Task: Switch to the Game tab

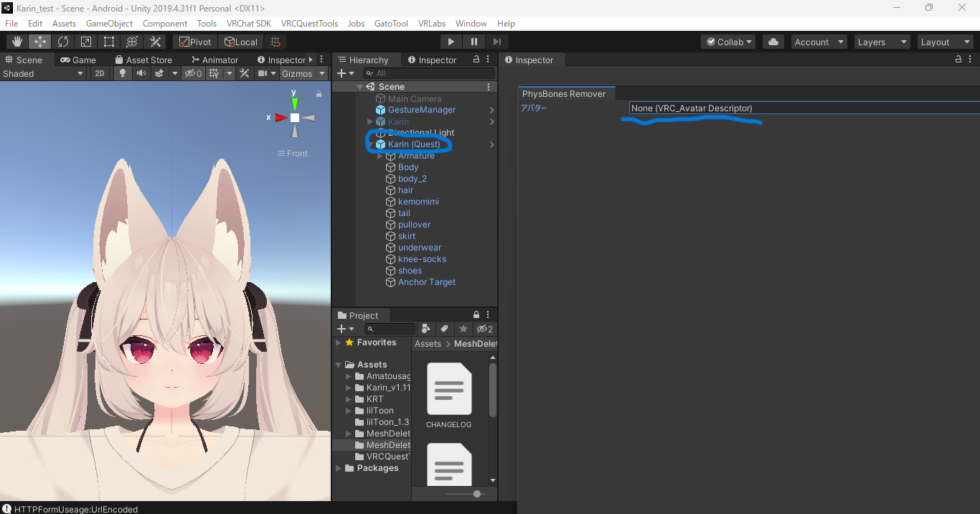Action: tap(78, 60)
